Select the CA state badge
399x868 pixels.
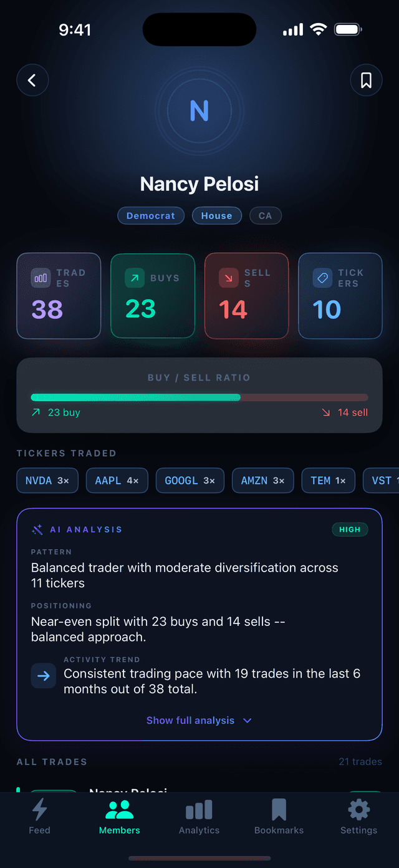[x=265, y=215]
